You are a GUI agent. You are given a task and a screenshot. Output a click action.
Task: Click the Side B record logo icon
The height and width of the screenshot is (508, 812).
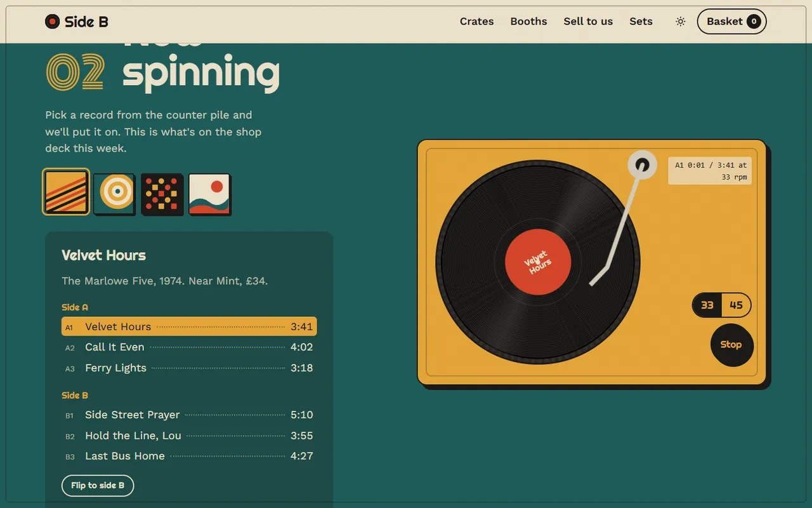tap(53, 22)
